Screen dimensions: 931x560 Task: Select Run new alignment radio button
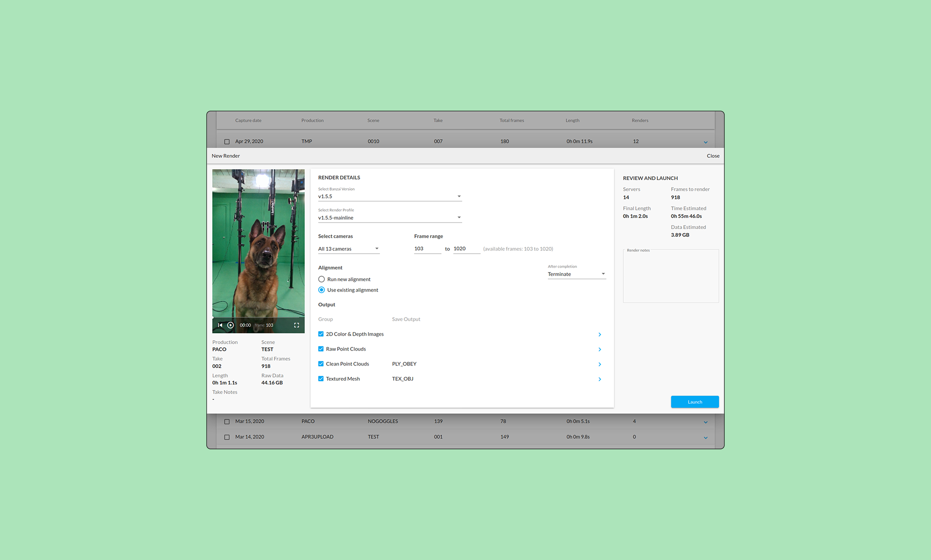(321, 279)
